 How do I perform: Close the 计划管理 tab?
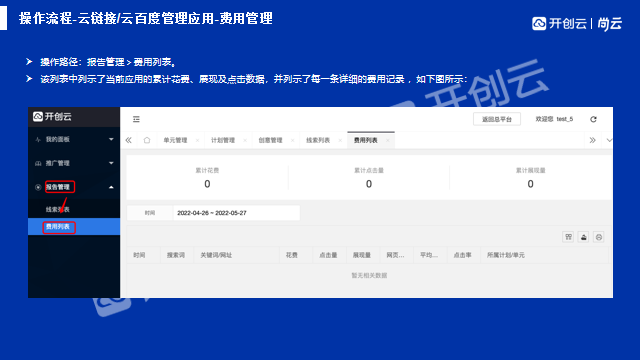(245, 140)
